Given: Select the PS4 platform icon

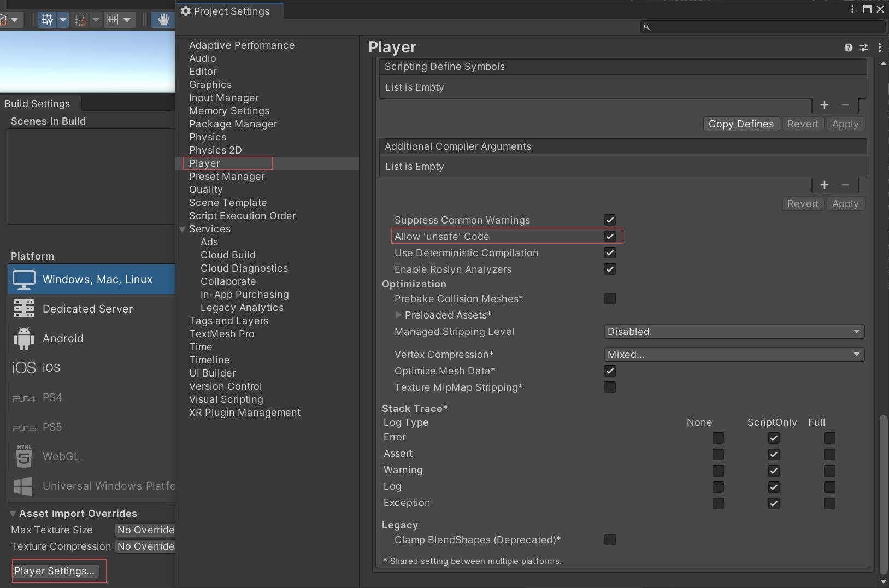Looking at the screenshot, I should pos(24,398).
